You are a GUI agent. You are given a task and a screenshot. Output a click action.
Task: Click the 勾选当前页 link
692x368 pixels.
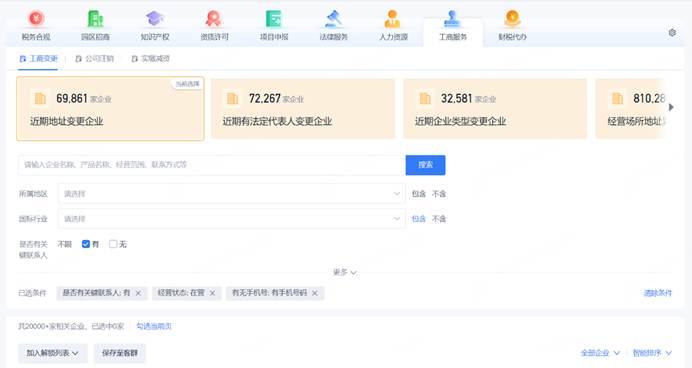click(154, 327)
